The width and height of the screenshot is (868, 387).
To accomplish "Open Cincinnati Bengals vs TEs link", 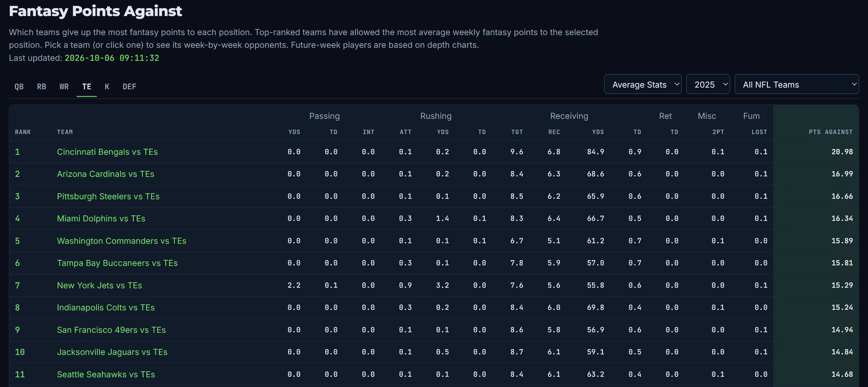I will click(x=107, y=152).
